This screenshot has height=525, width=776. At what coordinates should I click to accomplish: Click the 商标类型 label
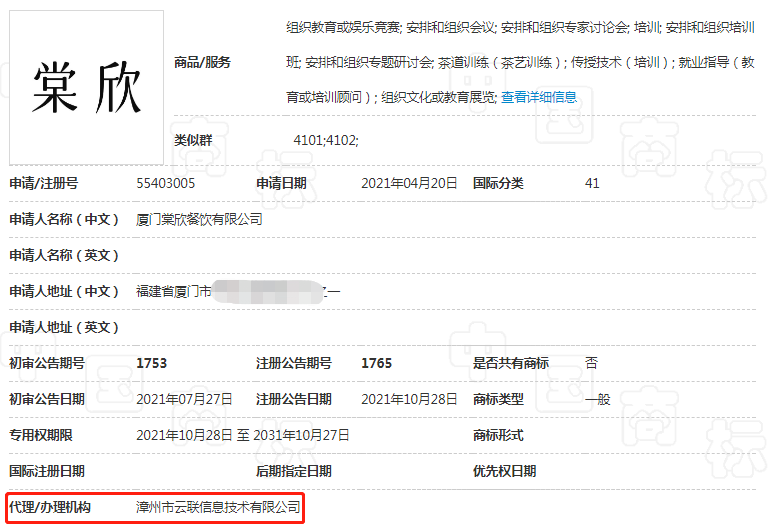(x=498, y=399)
